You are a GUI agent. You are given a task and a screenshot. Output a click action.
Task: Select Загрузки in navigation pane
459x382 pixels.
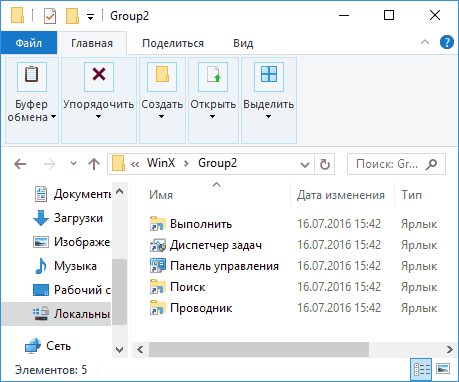tap(68, 218)
